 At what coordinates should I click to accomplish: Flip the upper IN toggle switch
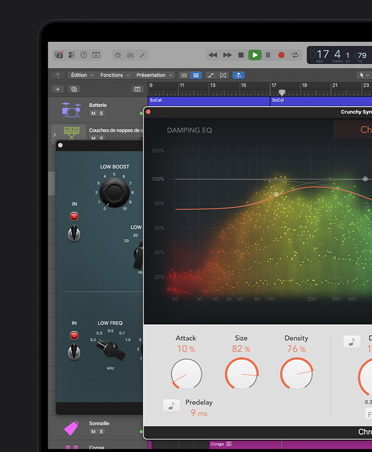tap(74, 234)
